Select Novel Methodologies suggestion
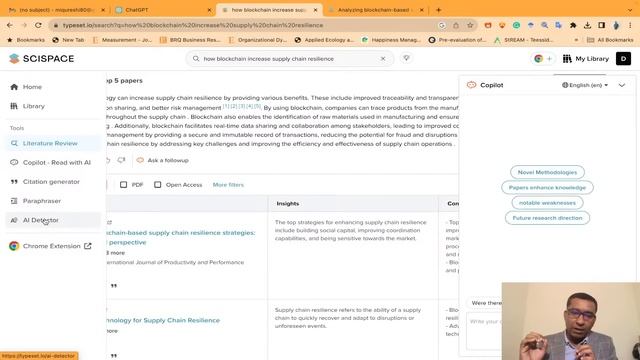Screen dimensions: 640x360 pos(547,172)
